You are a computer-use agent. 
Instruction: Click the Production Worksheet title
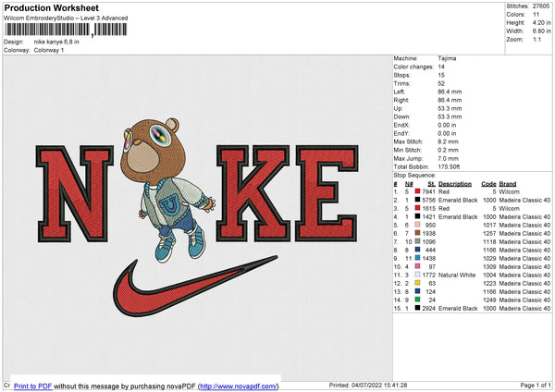click(x=51, y=8)
